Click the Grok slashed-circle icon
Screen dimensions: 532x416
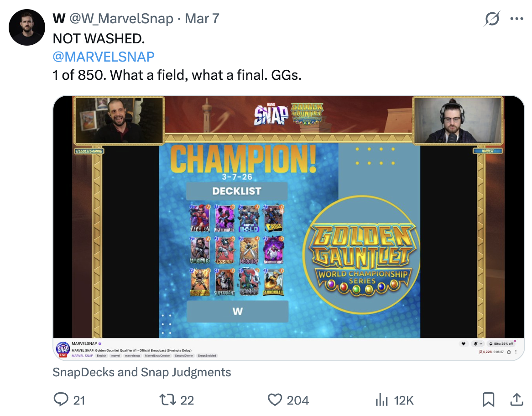click(492, 18)
